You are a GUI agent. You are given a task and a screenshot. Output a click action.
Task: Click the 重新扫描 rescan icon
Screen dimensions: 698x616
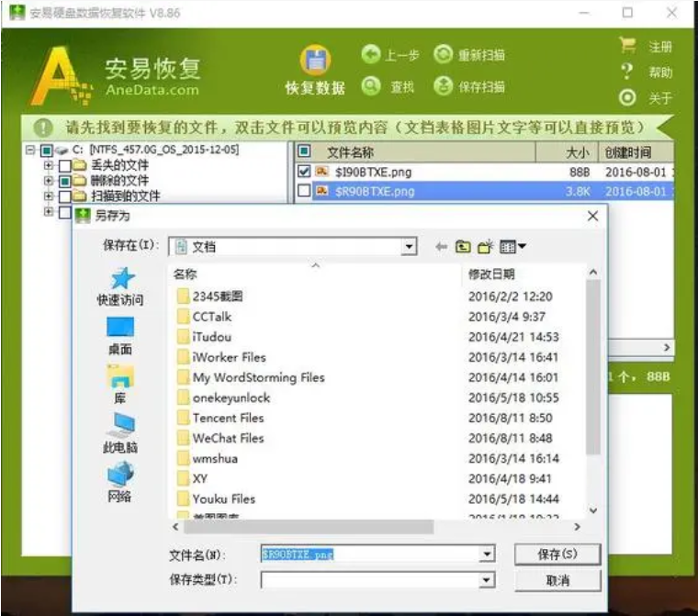coord(443,55)
